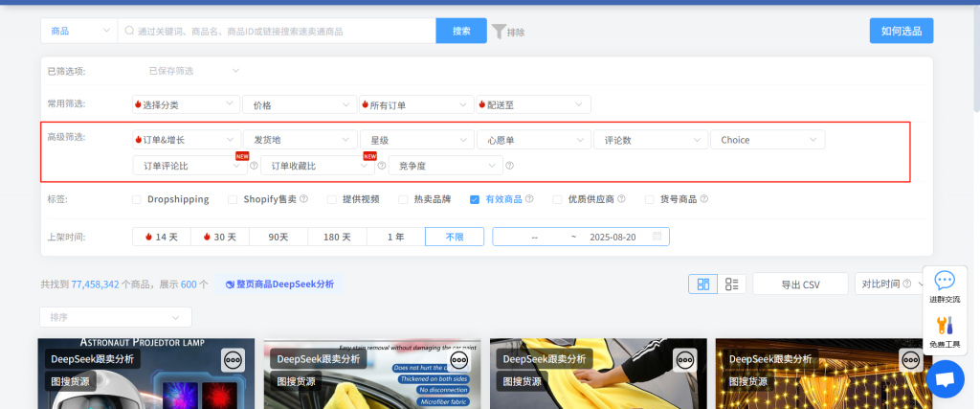Click help icon beside Shopify售卖

click(303, 199)
